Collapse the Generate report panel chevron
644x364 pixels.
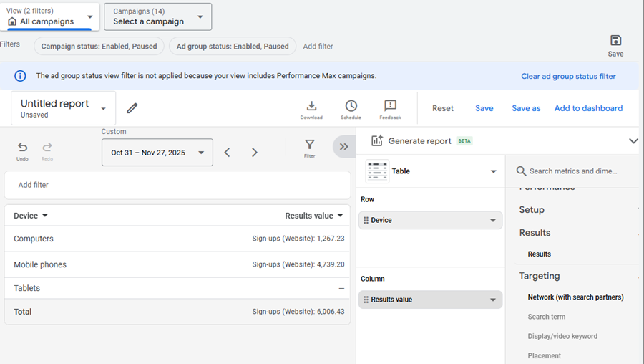point(633,141)
